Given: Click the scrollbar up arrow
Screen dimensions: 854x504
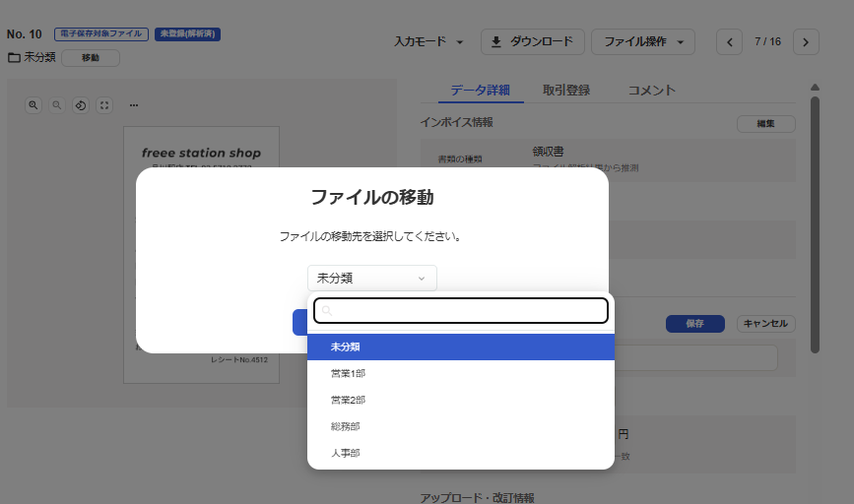Looking at the screenshot, I should tap(815, 87).
